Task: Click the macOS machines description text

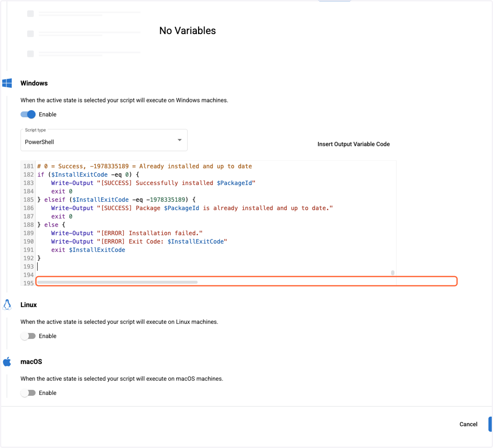Action: click(122, 379)
